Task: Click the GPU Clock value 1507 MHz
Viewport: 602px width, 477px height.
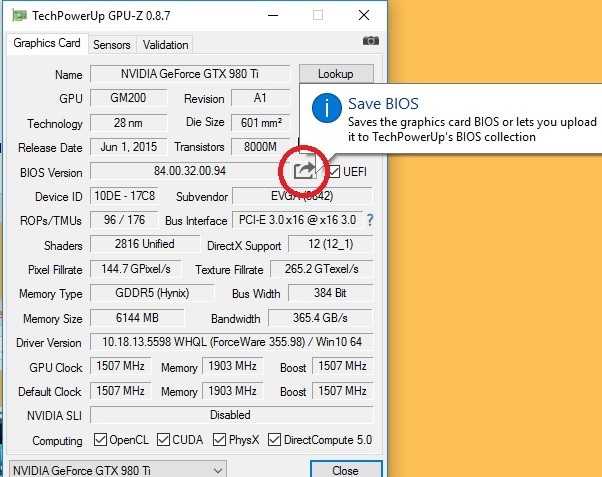Action: (121, 366)
